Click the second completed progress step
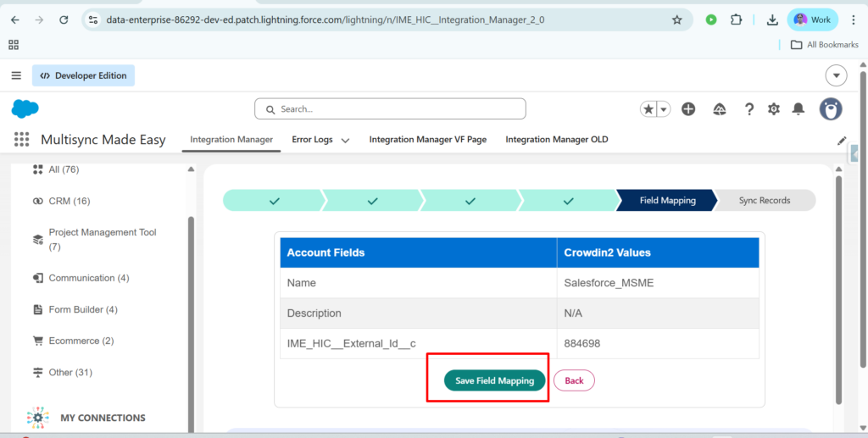868x438 pixels. pyautogui.click(x=372, y=200)
